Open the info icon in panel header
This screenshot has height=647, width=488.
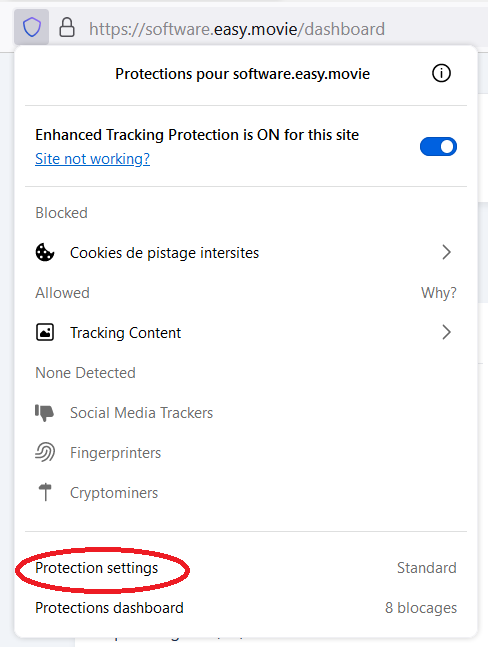coord(441,73)
